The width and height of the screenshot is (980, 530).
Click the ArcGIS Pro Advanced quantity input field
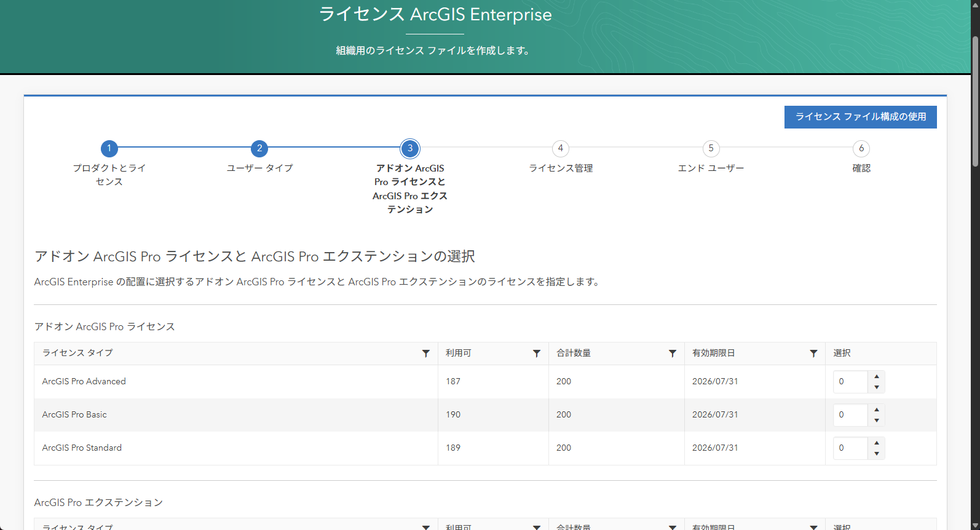point(850,382)
